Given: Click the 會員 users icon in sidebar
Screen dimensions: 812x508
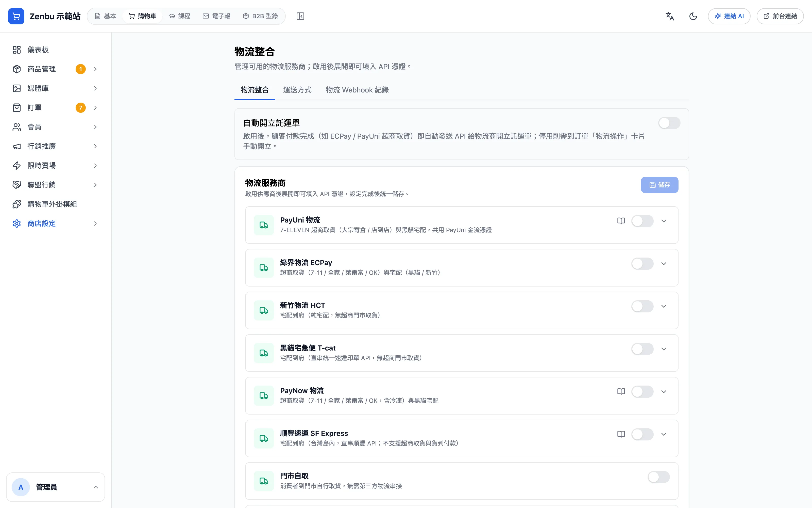Looking at the screenshot, I should [17, 127].
